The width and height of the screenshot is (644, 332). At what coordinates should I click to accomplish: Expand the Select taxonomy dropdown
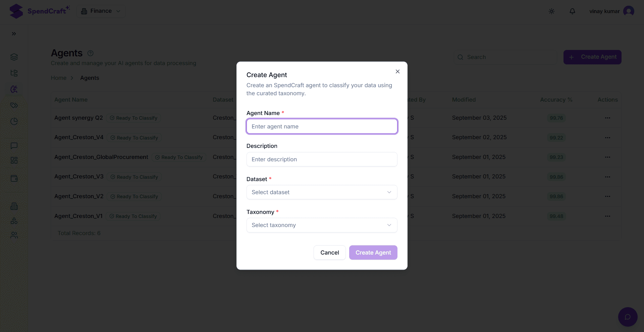[322, 225]
